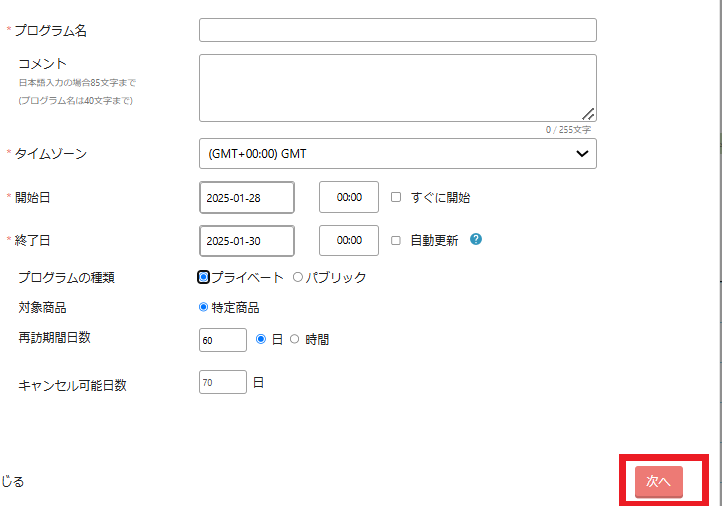The width and height of the screenshot is (722, 506).
Task: Set revisit period unit to 時間
Action: [294, 339]
